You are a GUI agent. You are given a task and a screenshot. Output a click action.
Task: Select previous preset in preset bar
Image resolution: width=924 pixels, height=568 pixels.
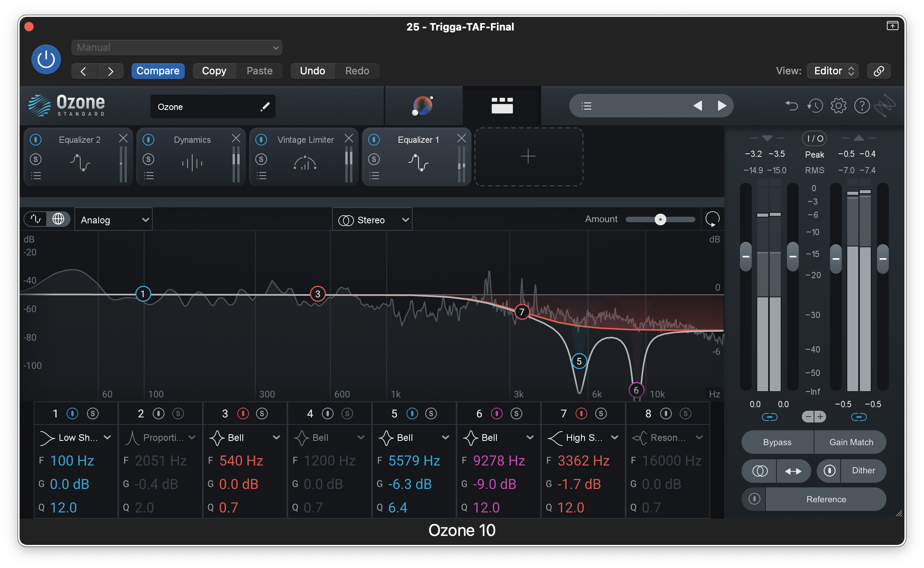(697, 106)
